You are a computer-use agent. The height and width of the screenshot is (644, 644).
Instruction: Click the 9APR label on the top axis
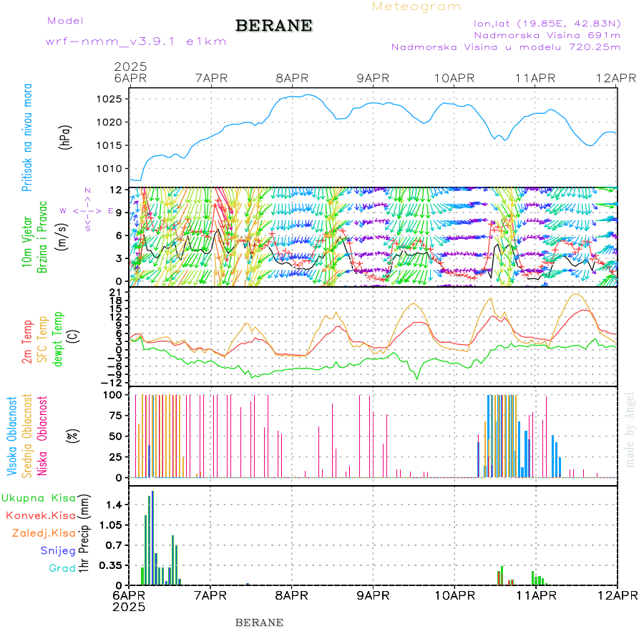coord(373,78)
